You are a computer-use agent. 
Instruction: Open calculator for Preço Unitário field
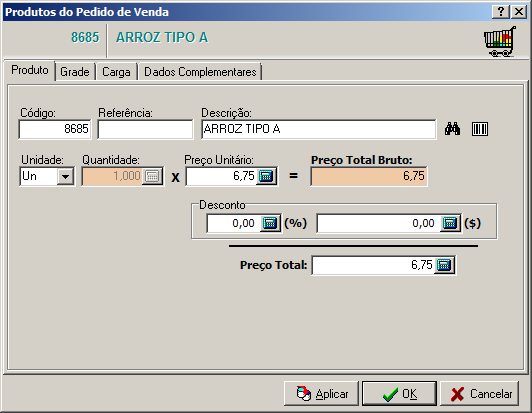pyautogui.click(x=266, y=176)
